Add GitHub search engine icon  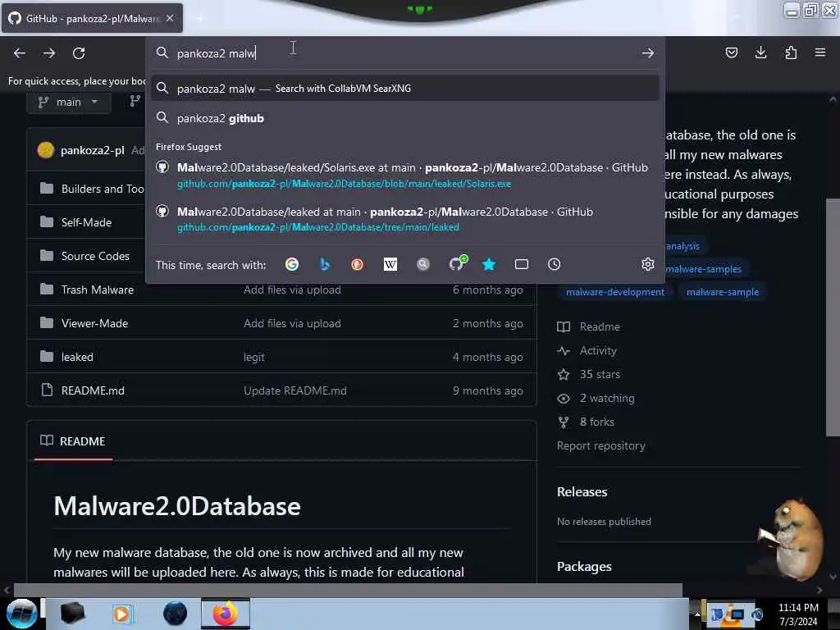pos(457,263)
